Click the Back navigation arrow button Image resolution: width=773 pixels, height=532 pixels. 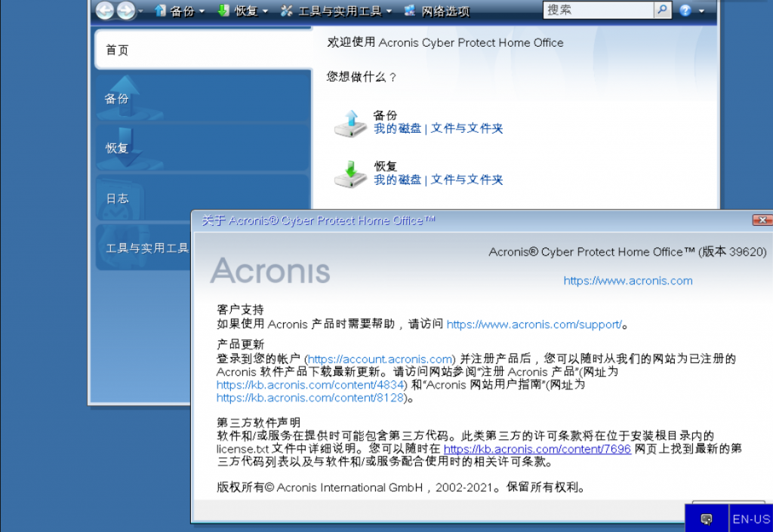104,10
